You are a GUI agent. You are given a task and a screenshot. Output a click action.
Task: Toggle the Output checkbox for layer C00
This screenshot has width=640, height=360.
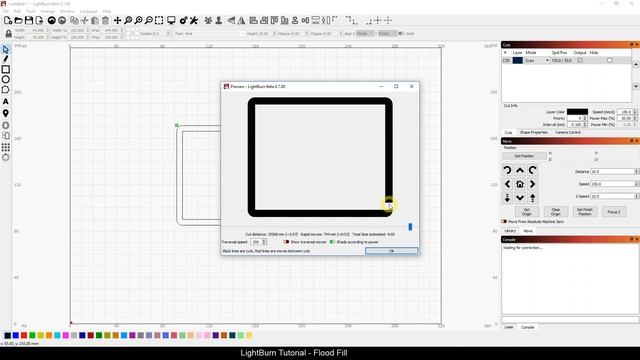[x=580, y=60]
